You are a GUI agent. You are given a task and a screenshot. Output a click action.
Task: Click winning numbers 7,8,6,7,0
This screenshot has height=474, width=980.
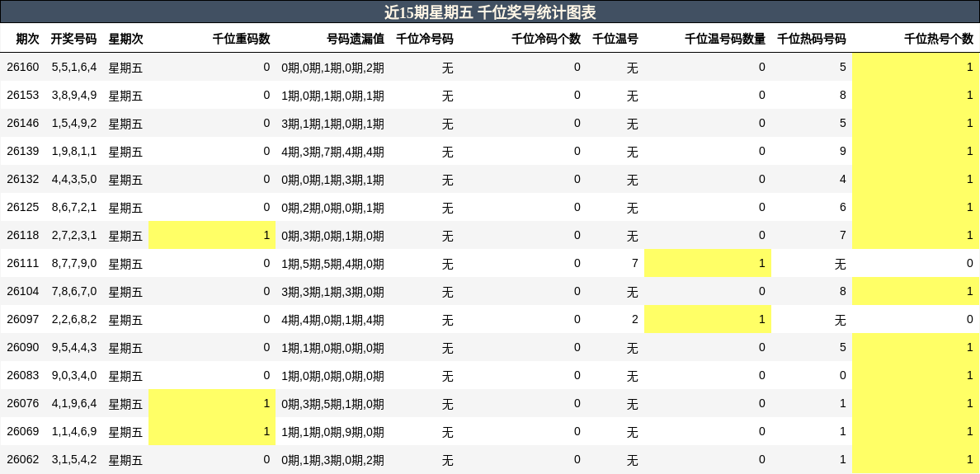pyautogui.click(x=74, y=291)
